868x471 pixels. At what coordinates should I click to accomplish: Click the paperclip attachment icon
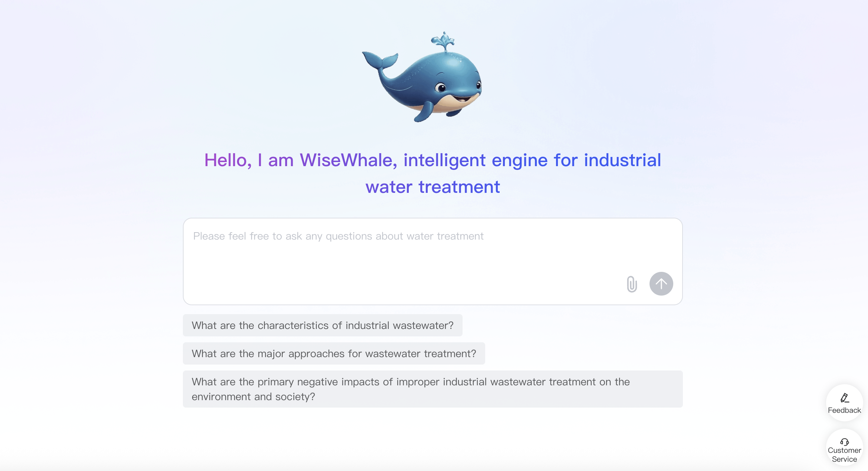(632, 284)
